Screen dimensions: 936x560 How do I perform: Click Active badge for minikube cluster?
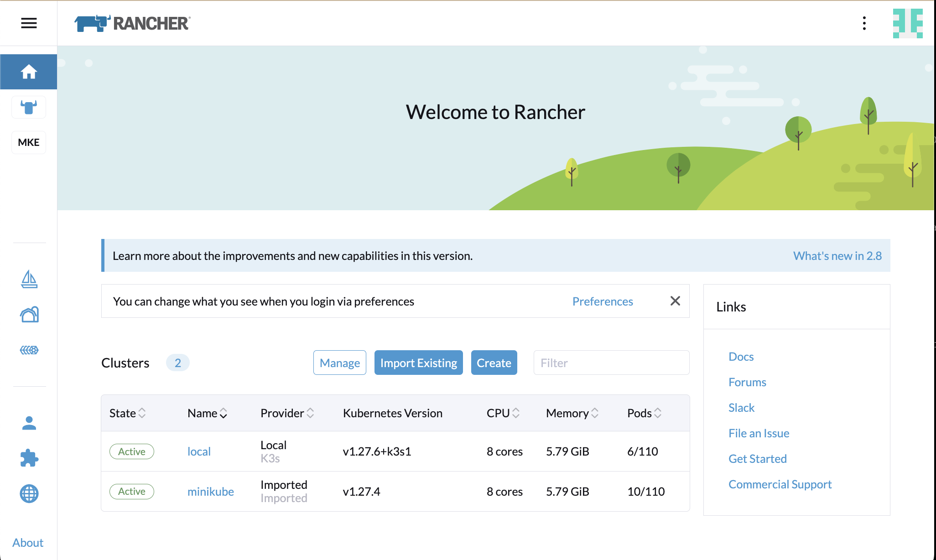coord(132,492)
